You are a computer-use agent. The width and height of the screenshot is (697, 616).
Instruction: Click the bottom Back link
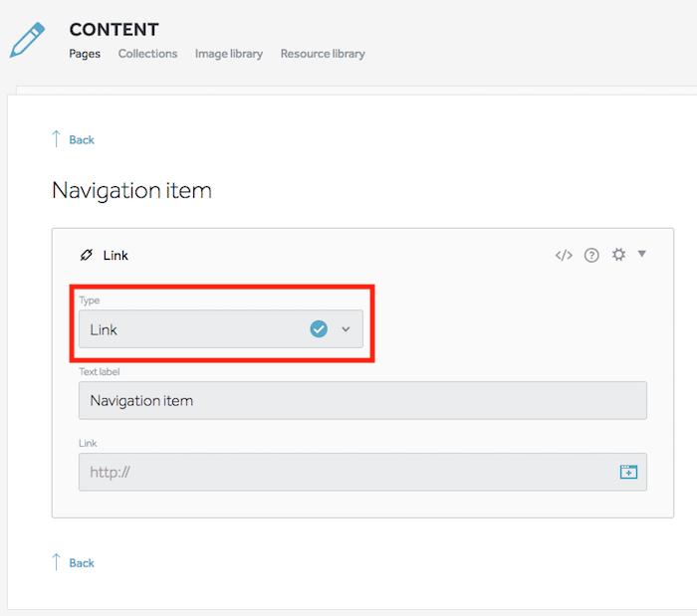click(x=82, y=563)
